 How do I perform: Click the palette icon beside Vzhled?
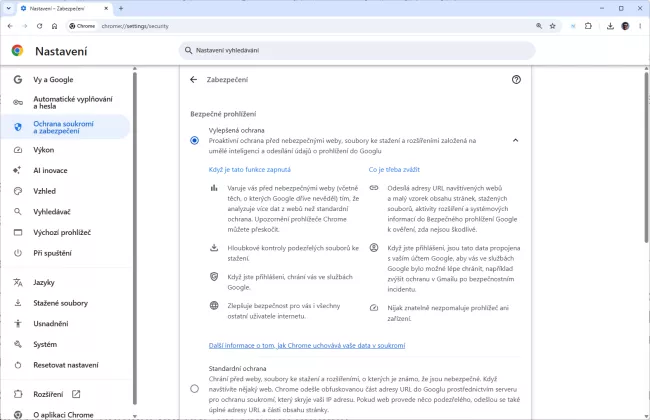[x=18, y=191]
